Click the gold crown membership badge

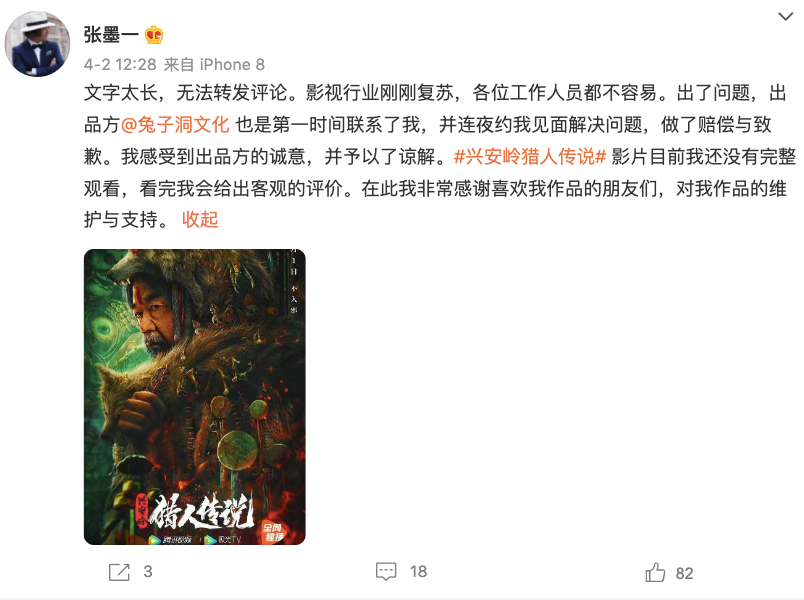(154, 35)
